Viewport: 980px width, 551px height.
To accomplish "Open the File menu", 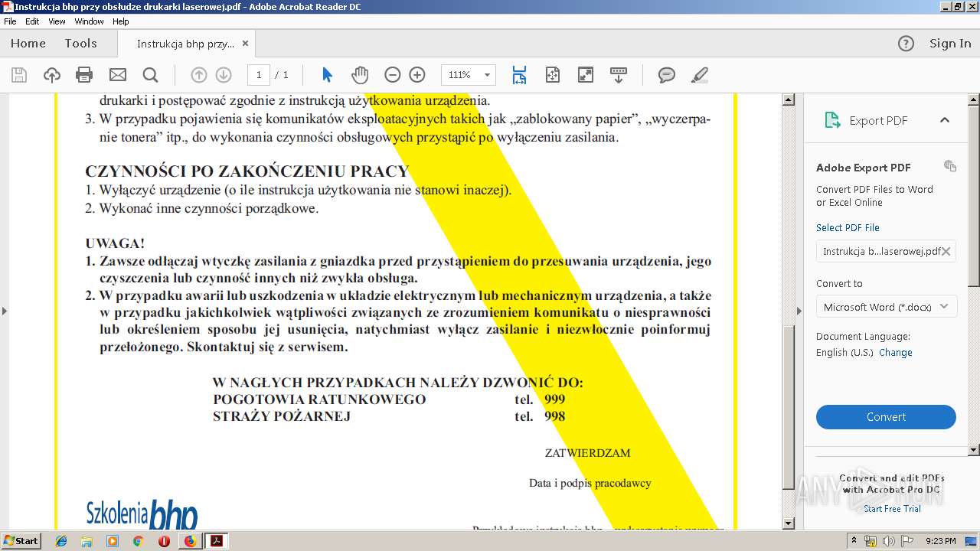I will tap(10, 21).
